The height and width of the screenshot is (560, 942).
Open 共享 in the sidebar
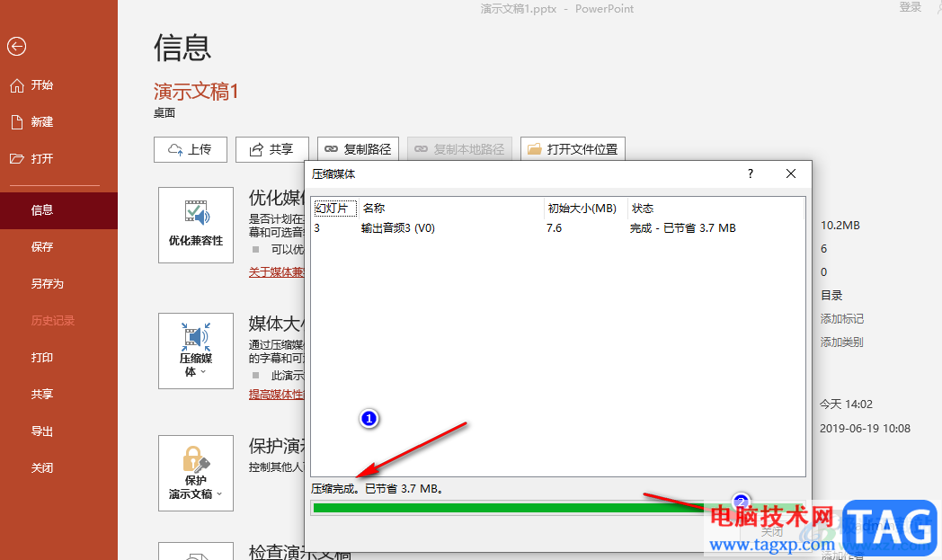(x=42, y=395)
